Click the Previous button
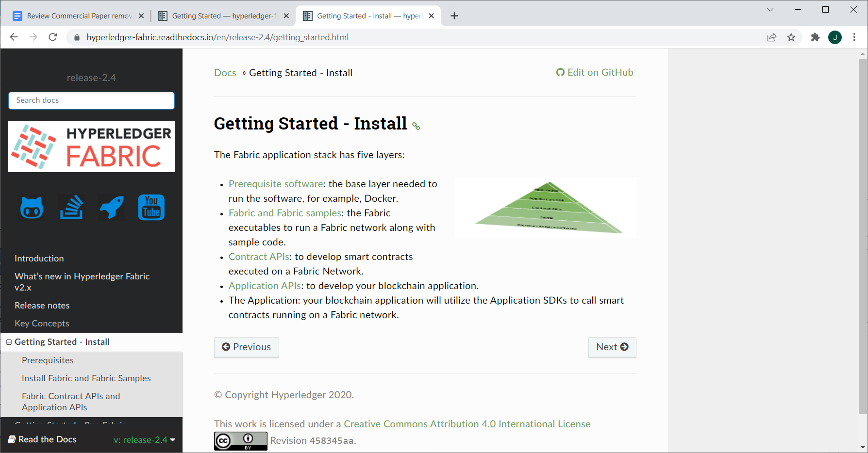The height and width of the screenshot is (453, 868). coord(247,347)
